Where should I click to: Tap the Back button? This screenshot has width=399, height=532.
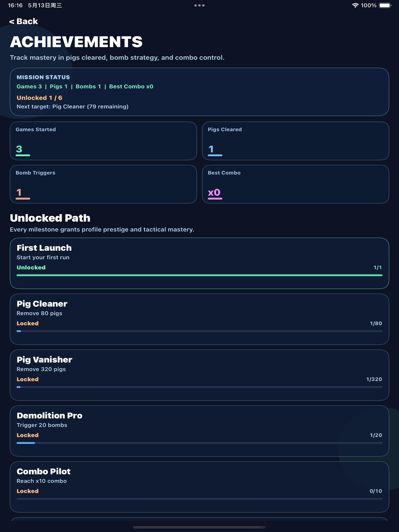(24, 21)
